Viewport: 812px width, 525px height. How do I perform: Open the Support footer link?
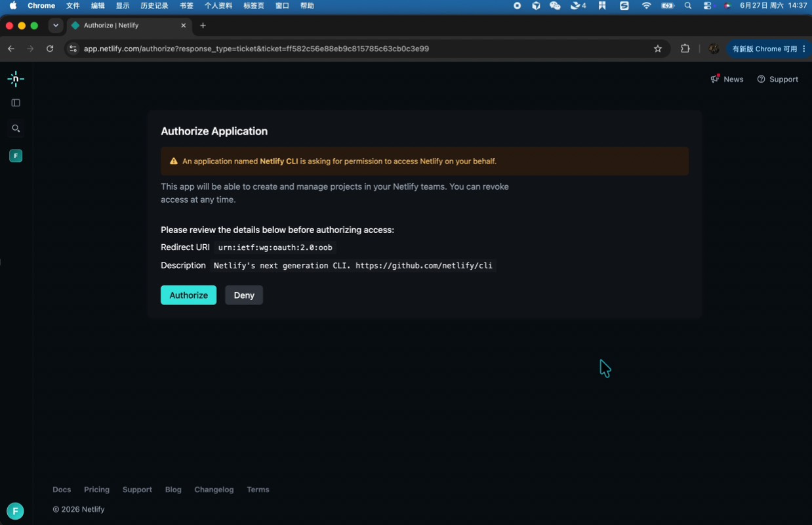(137, 490)
